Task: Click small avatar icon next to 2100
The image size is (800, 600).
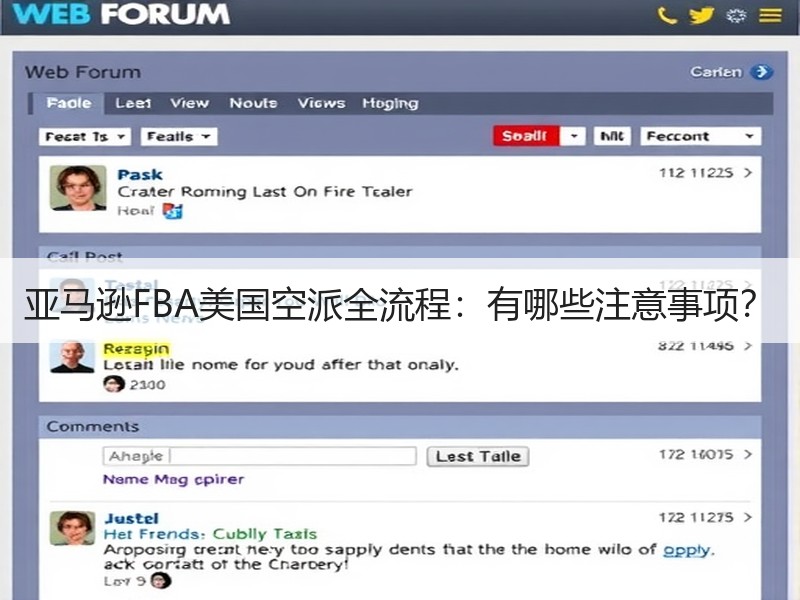Action: tap(113, 384)
